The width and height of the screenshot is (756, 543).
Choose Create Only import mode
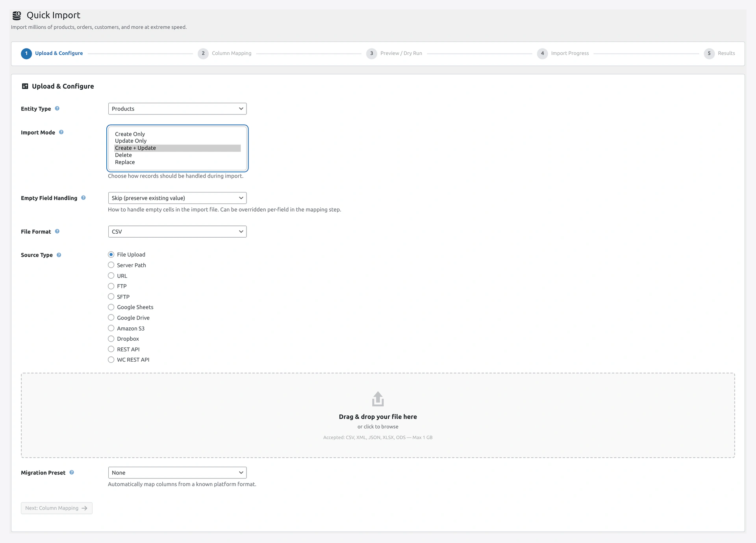tap(177, 134)
